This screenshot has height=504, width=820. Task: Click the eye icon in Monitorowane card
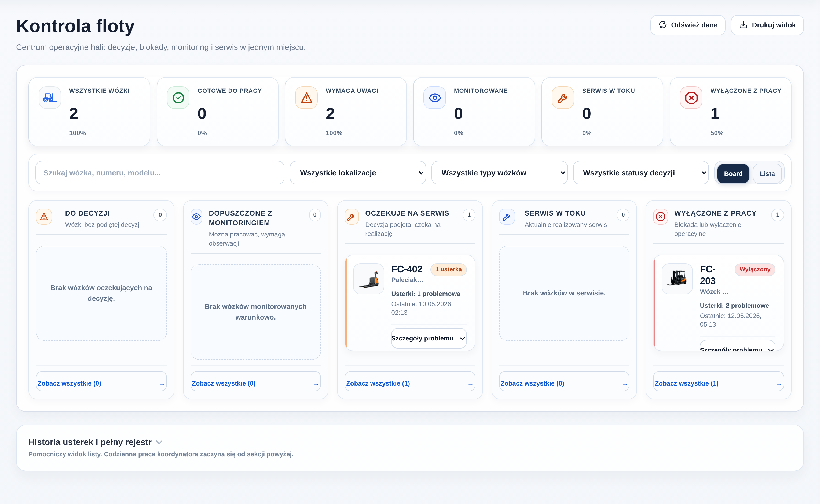point(435,98)
